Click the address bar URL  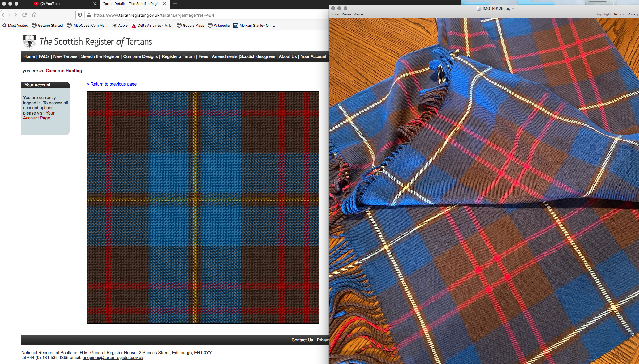coord(154,15)
